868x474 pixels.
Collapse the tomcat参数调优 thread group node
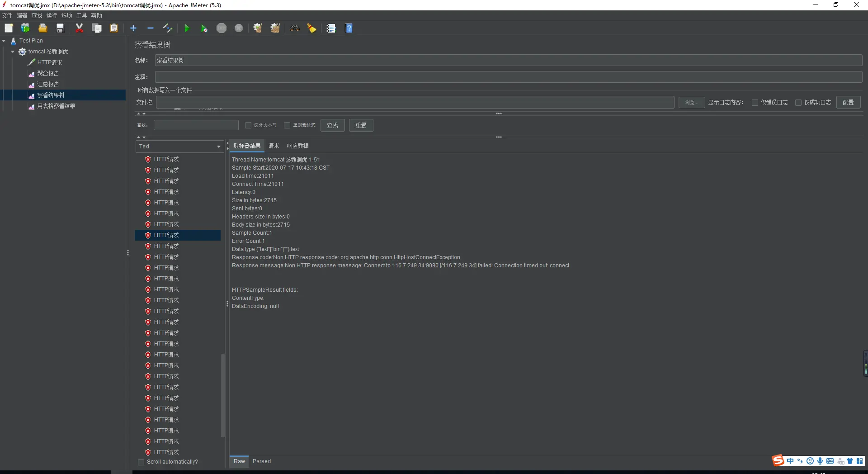(x=13, y=52)
